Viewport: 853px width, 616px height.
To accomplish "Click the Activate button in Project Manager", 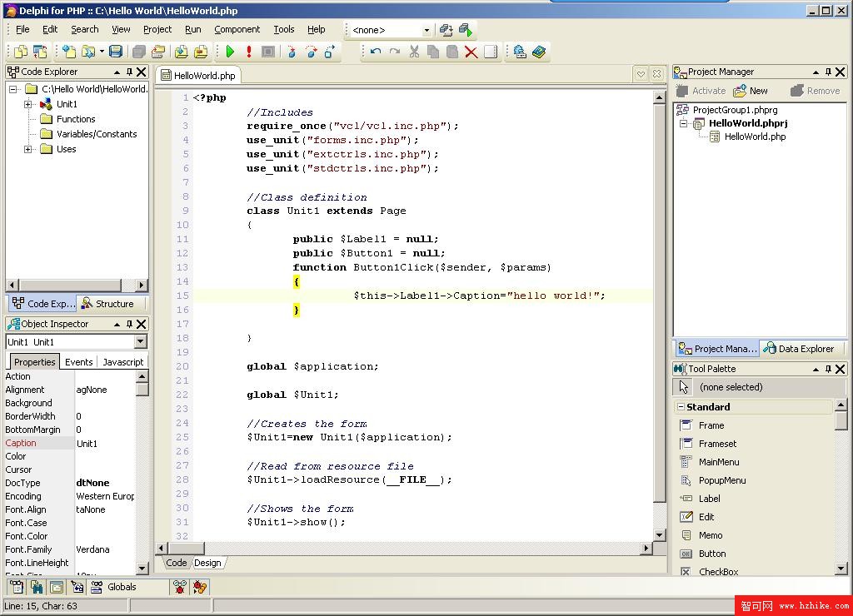I will pos(701,91).
